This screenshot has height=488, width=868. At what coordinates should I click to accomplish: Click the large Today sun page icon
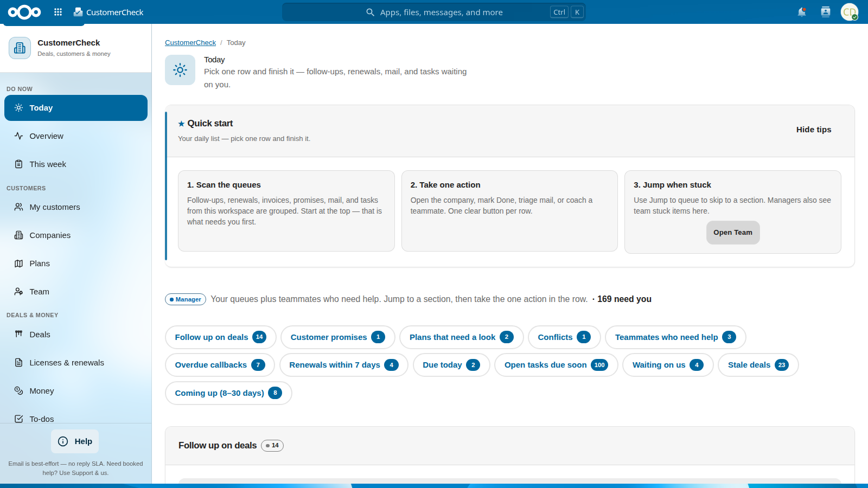[x=180, y=70]
